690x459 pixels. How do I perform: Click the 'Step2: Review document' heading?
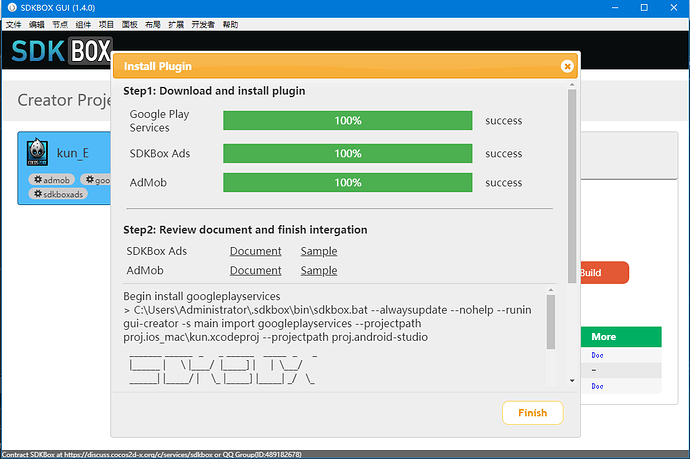[x=245, y=230]
